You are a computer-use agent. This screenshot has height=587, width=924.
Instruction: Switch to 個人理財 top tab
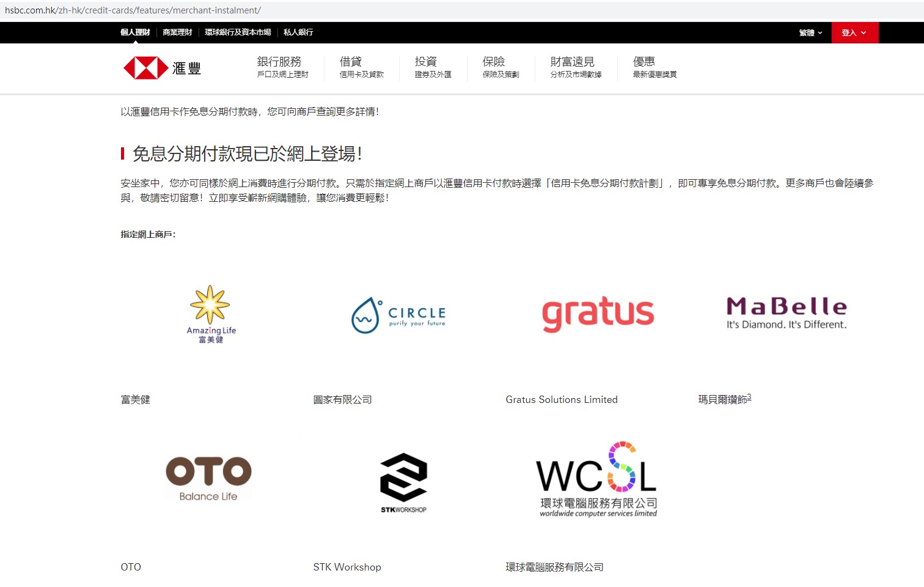coord(135,32)
